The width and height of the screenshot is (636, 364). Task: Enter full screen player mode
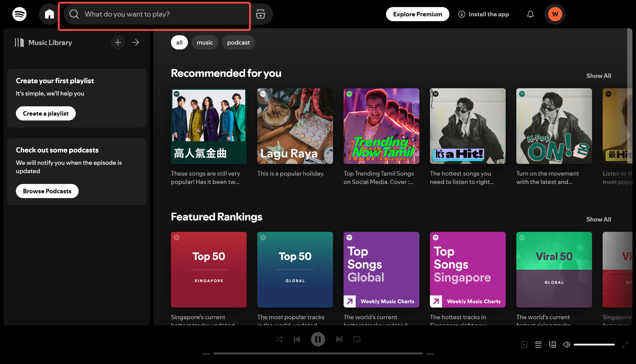point(625,345)
